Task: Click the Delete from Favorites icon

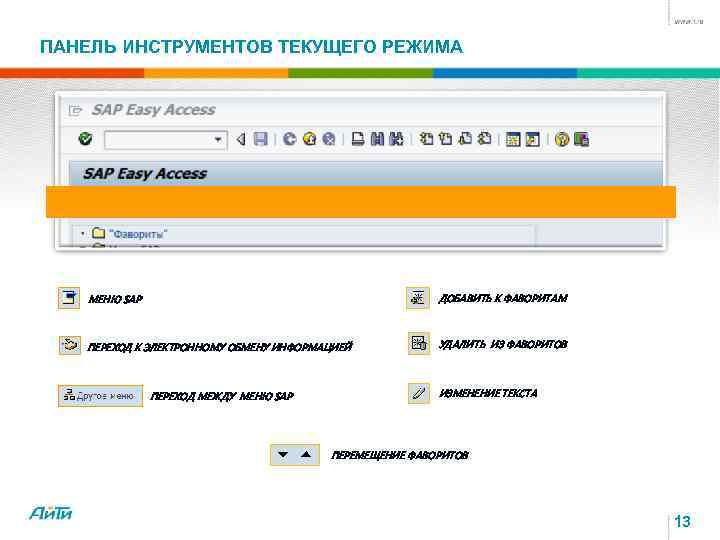Action: coord(419,343)
